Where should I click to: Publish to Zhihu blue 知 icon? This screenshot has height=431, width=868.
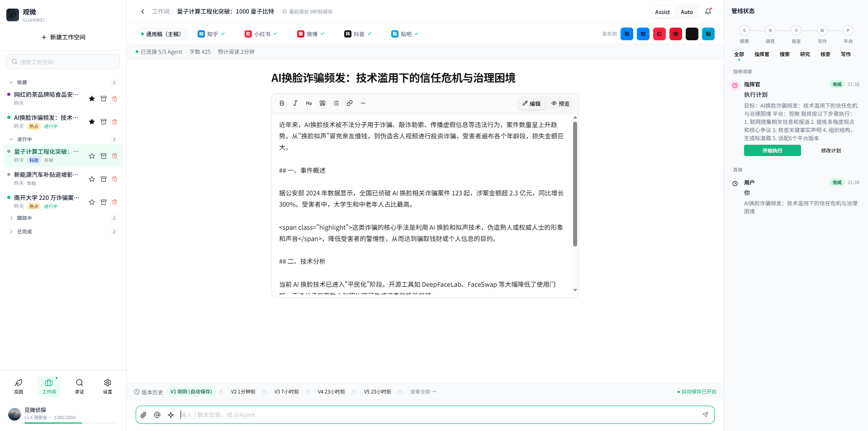click(643, 34)
